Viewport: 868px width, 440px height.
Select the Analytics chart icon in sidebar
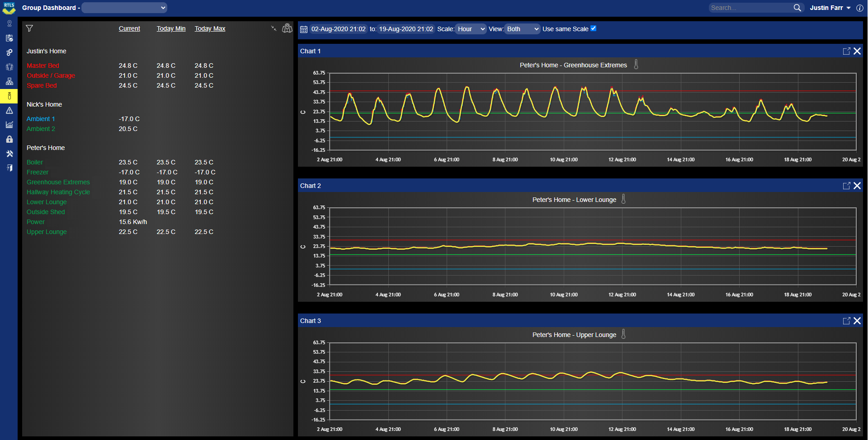click(x=9, y=125)
